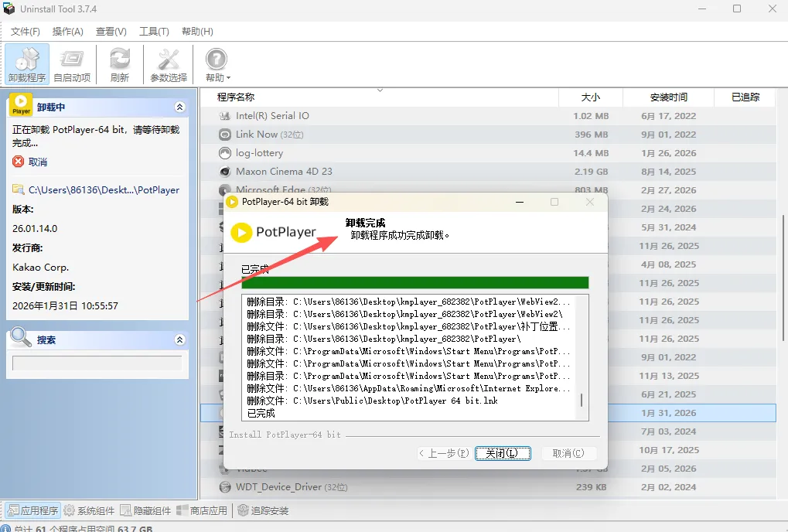Click the Uninstall Tool title bar icon
The image size is (788, 532).
[x=9, y=9]
